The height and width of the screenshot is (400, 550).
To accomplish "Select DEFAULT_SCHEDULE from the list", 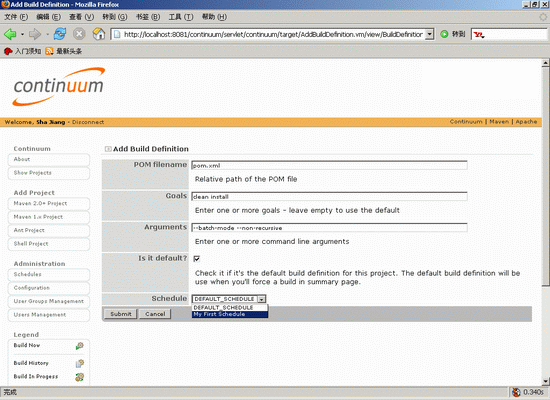I will point(230,308).
